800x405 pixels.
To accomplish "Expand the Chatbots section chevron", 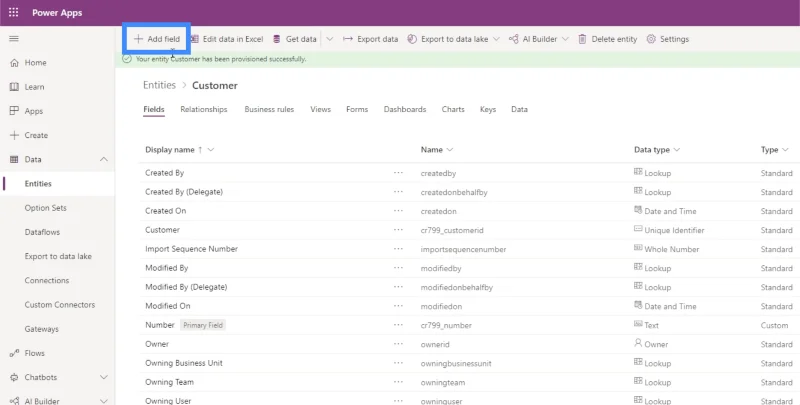I will pyautogui.click(x=104, y=377).
